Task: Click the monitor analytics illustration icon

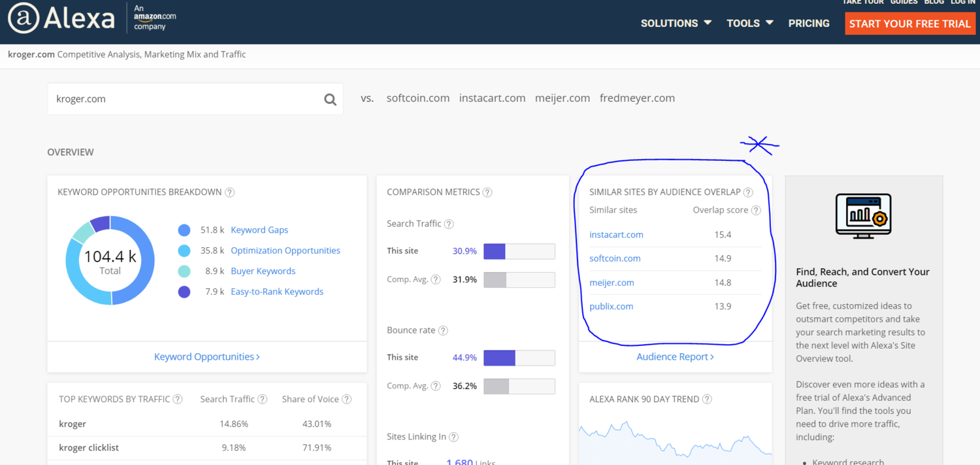Action: click(864, 216)
